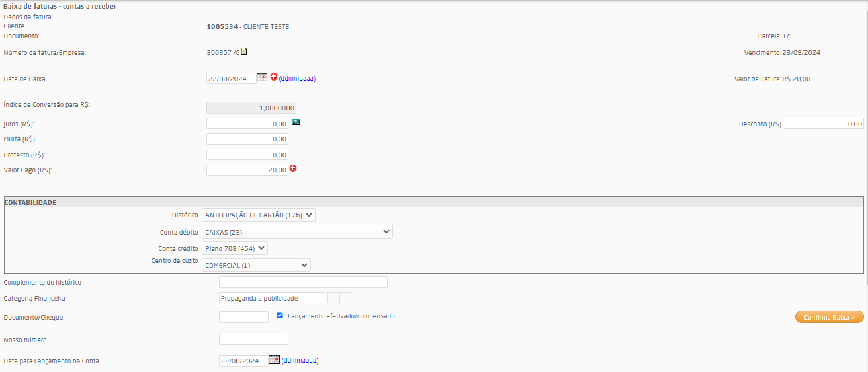Open the Histórico dropdown

[259, 215]
